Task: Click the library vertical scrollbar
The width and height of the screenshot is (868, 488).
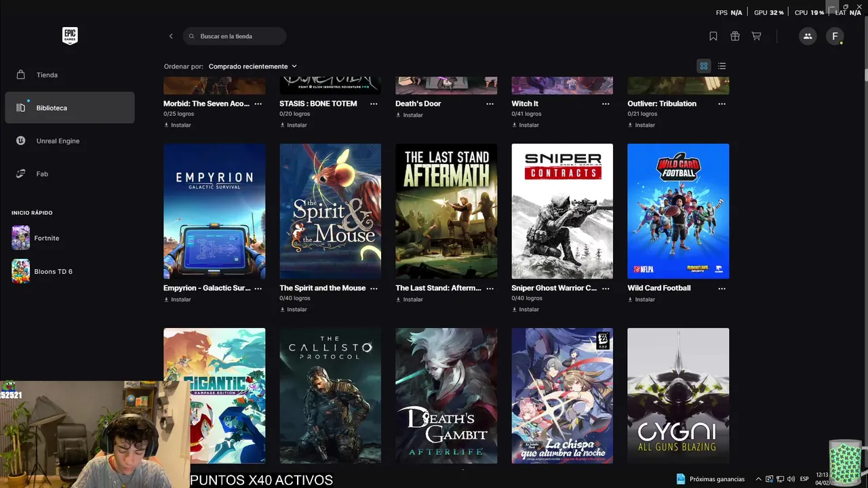Action: tap(865, 74)
